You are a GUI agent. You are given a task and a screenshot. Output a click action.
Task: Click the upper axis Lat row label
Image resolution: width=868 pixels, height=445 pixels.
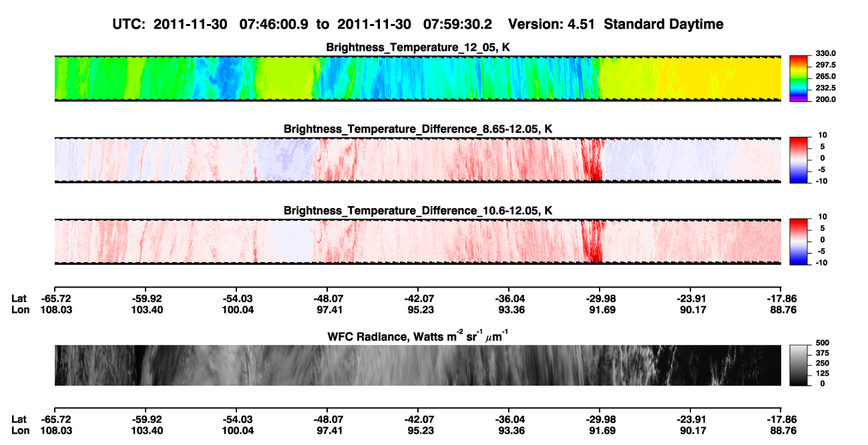[x=19, y=299]
